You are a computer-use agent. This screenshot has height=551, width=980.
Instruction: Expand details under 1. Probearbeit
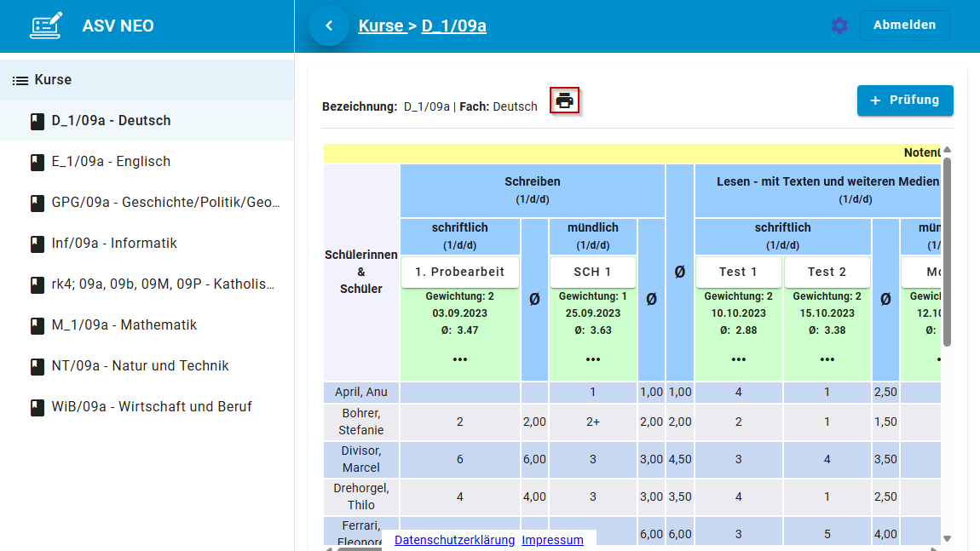click(459, 359)
